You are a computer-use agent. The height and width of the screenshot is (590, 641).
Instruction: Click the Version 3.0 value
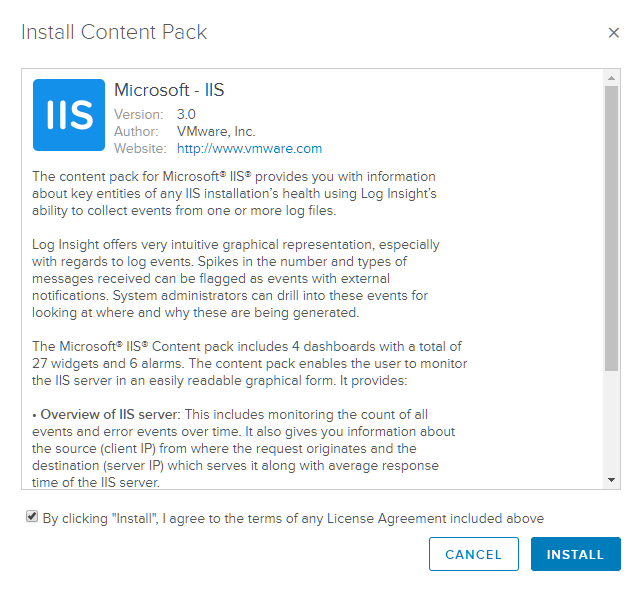click(186, 114)
